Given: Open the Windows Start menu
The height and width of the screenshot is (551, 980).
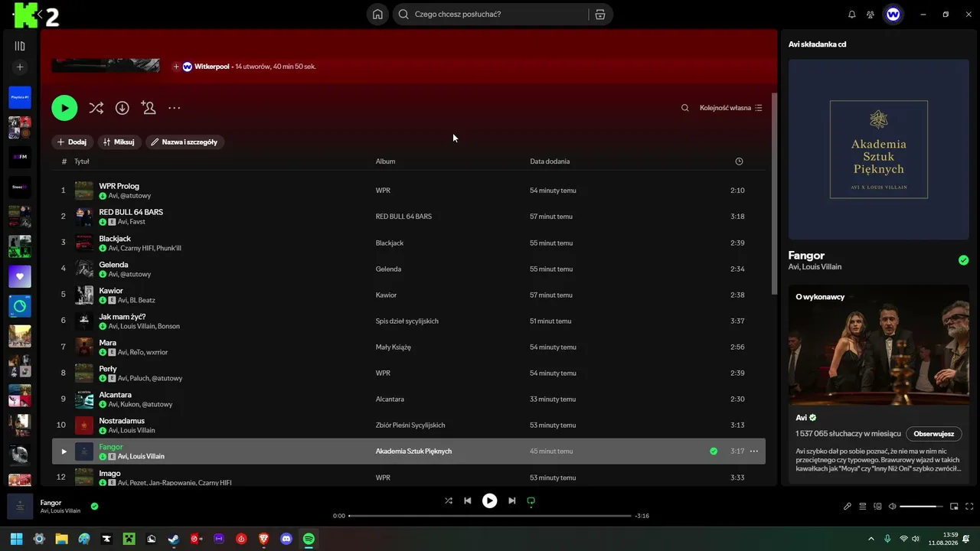Looking at the screenshot, I should pos(16,539).
